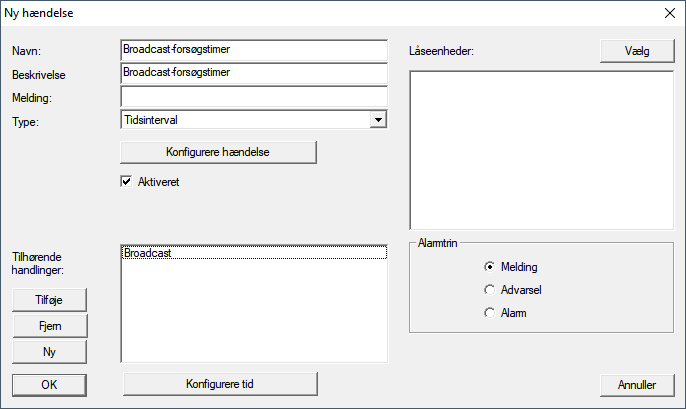Focus the Beskrivelse input field

[252, 73]
